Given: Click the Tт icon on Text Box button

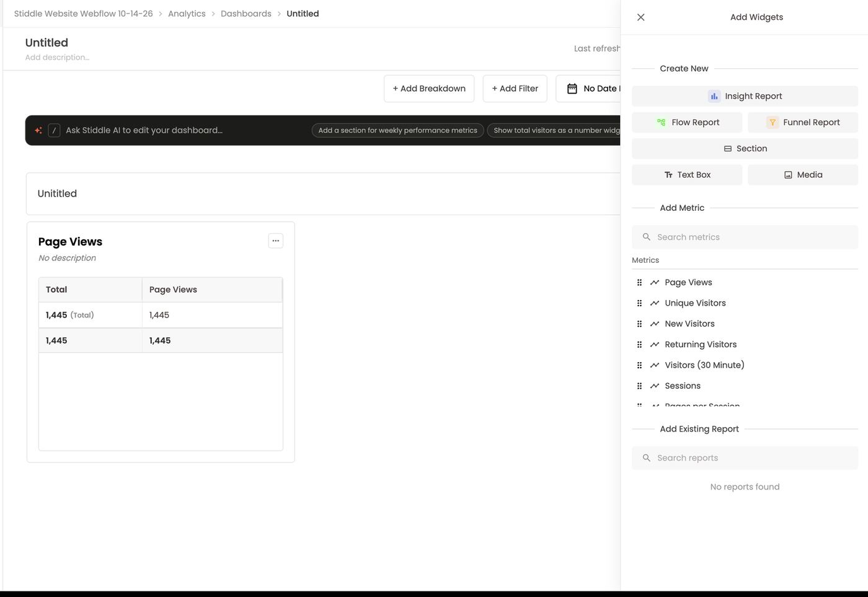Looking at the screenshot, I should click(x=668, y=175).
